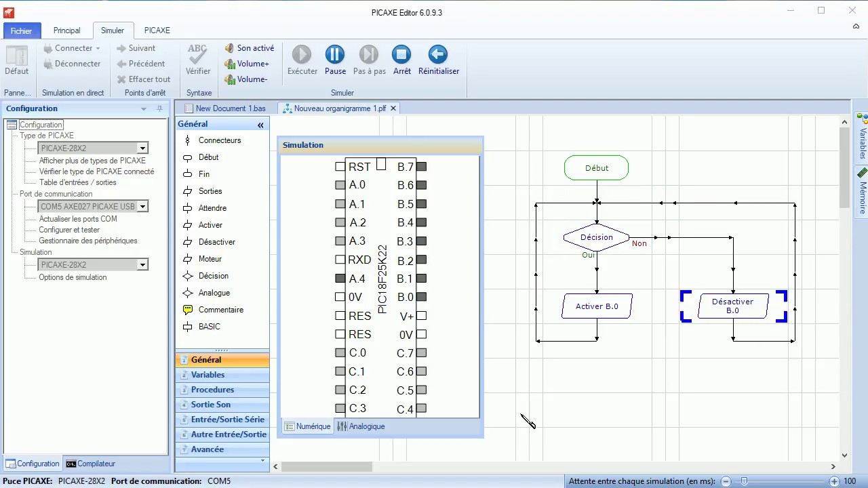The width and height of the screenshot is (868, 488).
Task: Click Suivant breakpoint button
Action: click(136, 48)
